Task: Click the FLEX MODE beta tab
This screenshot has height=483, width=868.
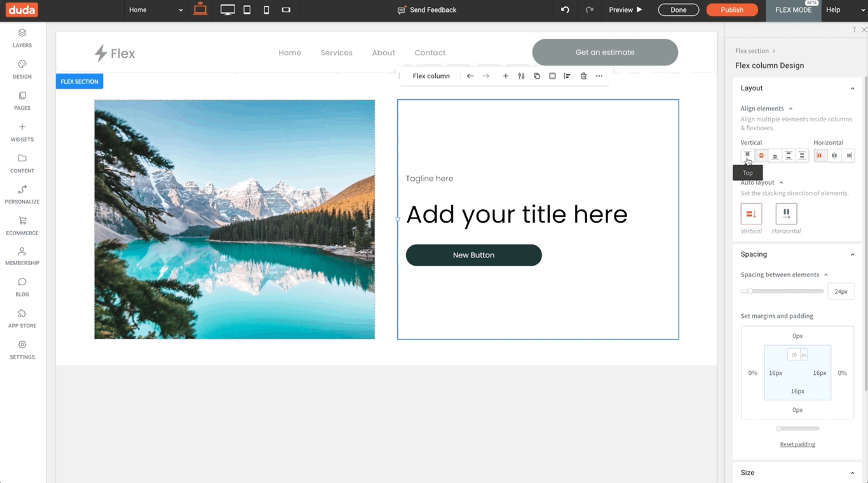Action: coord(794,10)
